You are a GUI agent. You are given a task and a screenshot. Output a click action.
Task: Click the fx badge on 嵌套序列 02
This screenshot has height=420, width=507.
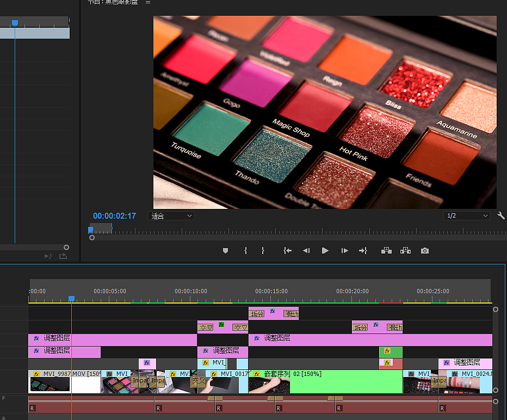tap(257, 374)
